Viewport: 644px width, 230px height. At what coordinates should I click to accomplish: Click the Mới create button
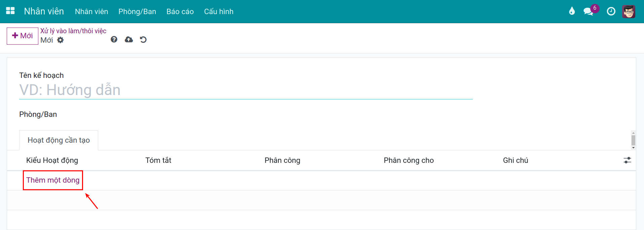point(23,36)
